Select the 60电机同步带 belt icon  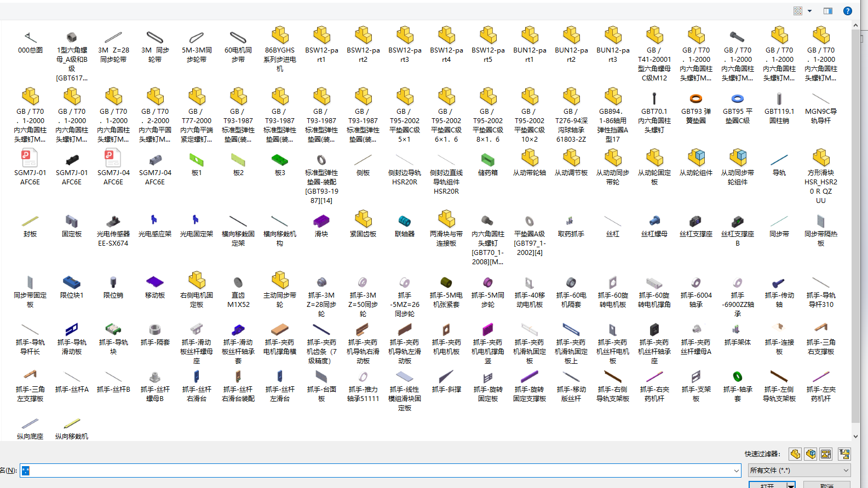pos(238,37)
